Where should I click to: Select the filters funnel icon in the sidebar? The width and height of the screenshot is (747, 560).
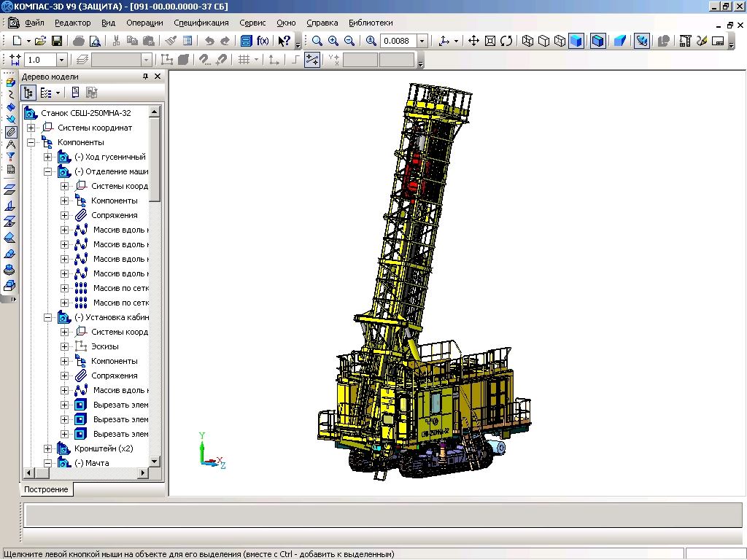[x=10, y=157]
